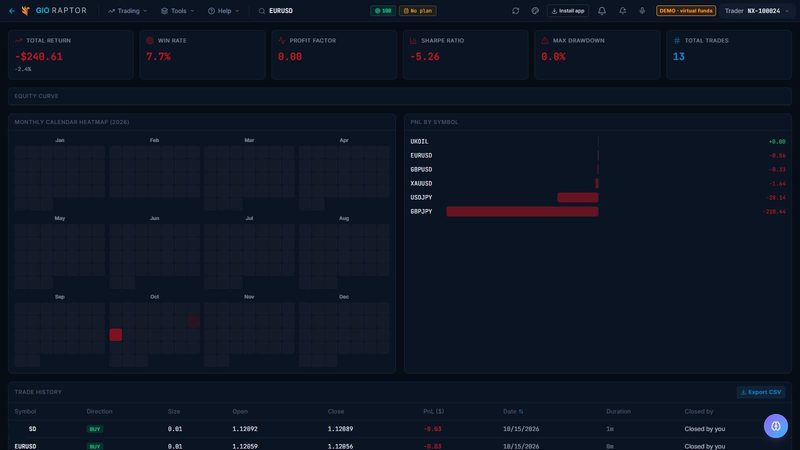Click the Duration column header
Screen dimensions: 800x450
618,411
